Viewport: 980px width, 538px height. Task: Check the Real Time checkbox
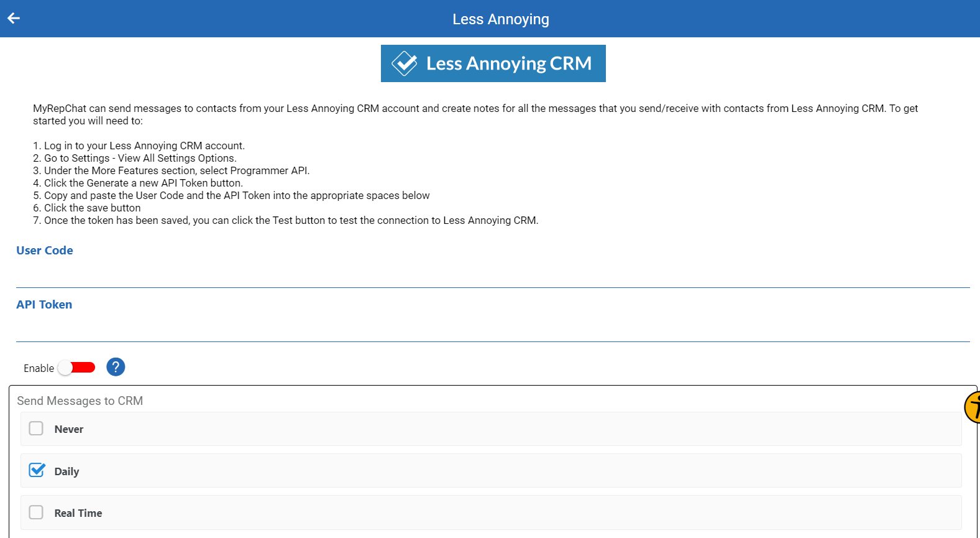[36, 512]
